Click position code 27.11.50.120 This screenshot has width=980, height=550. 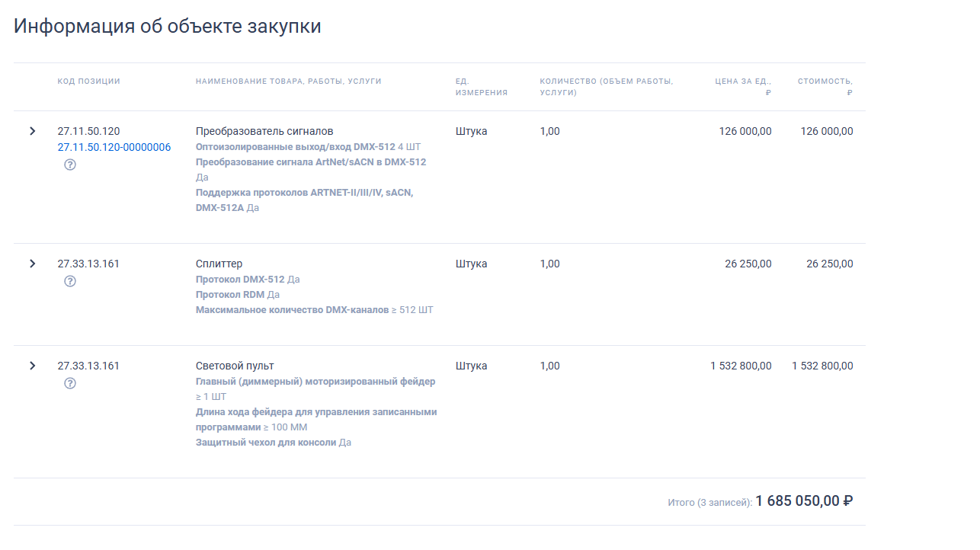point(88,131)
